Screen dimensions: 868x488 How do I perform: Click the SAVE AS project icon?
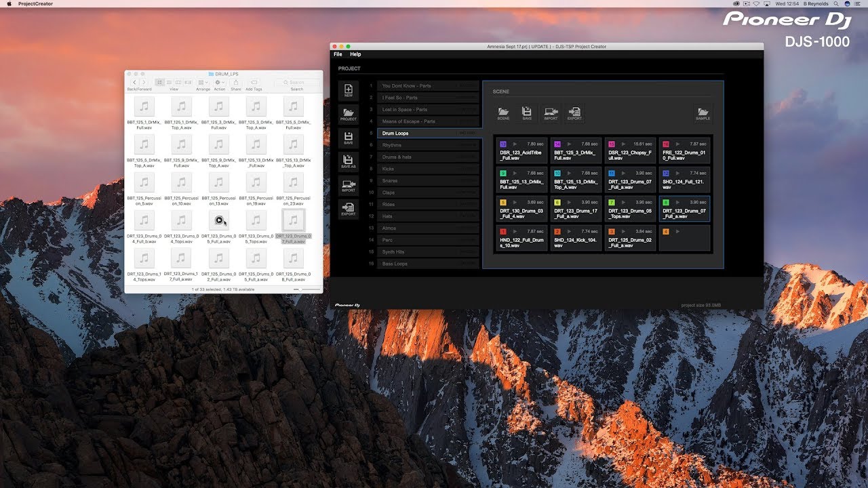[x=349, y=161]
